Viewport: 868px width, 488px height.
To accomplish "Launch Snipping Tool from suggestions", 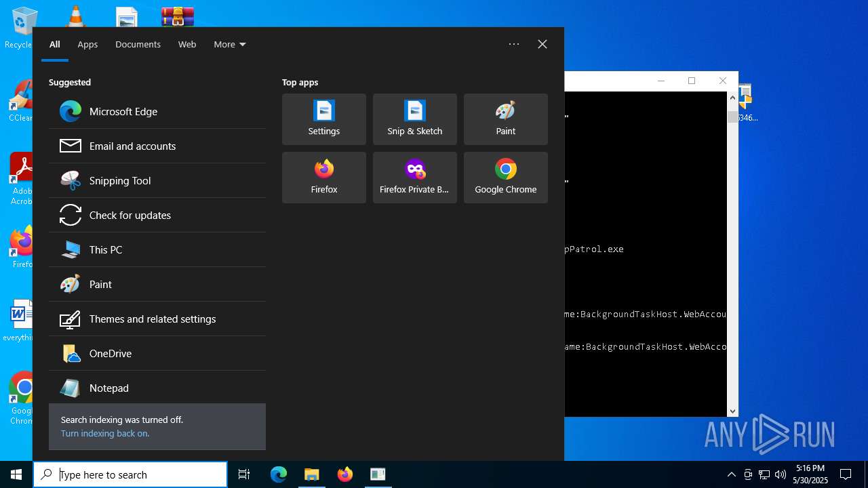I will (x=157, y=180).
